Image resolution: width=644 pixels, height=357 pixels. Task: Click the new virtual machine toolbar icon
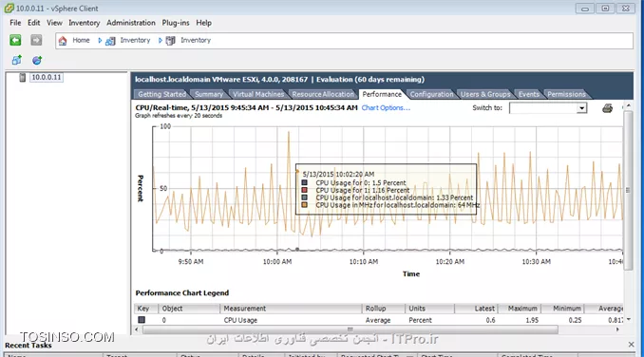pyautogui.click(x=17, y=61)
